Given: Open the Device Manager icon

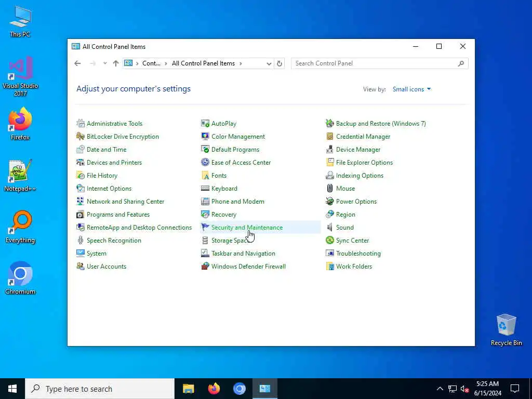Looking at the screenshot, I should [x=330, y=149].
